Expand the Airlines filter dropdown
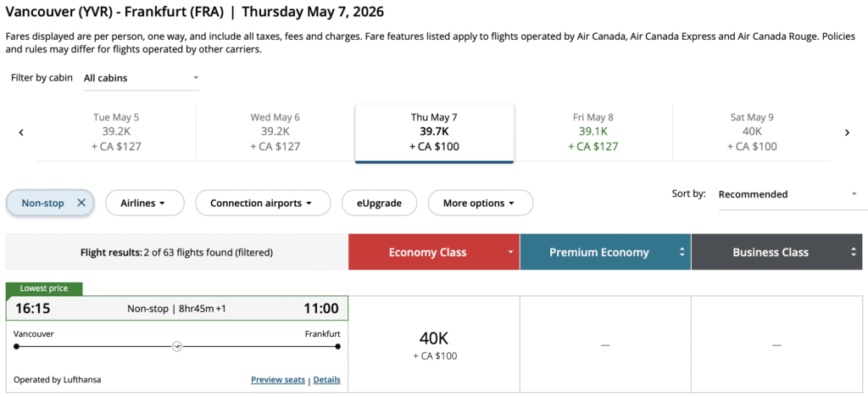868x397 pixels. (x=142, y=204)
